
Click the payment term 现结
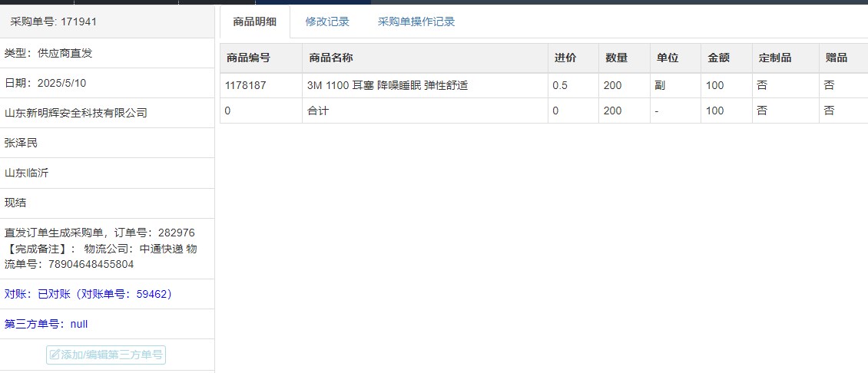click(15, 203)
